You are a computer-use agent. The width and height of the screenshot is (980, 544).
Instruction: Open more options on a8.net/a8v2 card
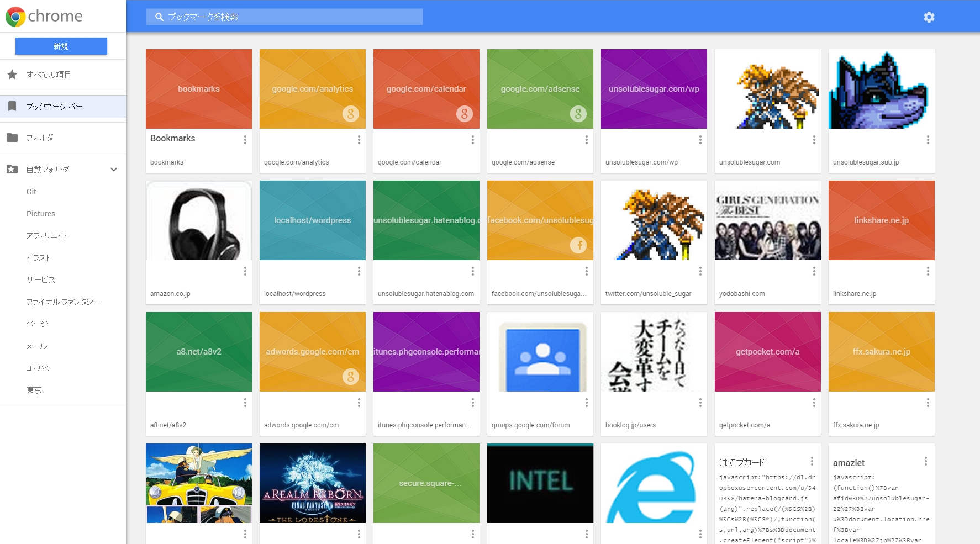point(245,403)
